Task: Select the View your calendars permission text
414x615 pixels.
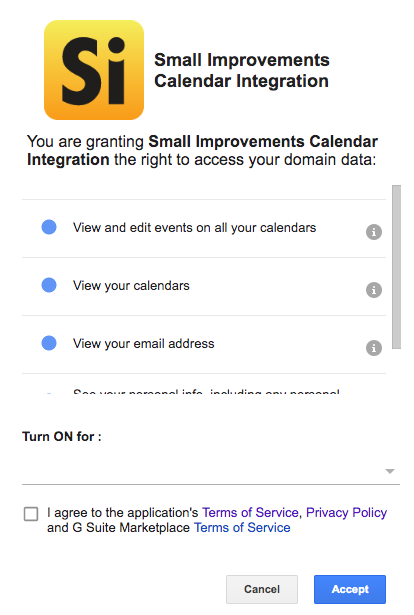Action: click(131, 286)
